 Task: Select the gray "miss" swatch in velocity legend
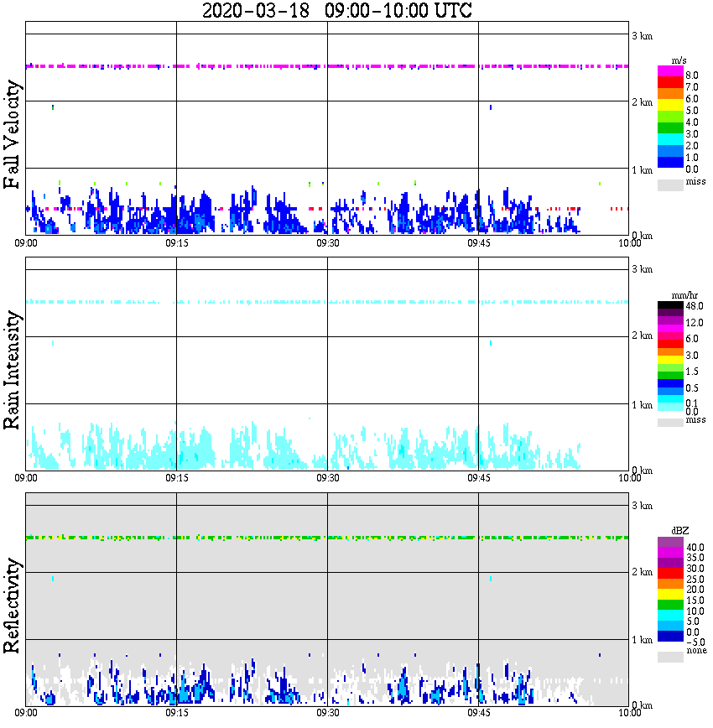[670, 185]
